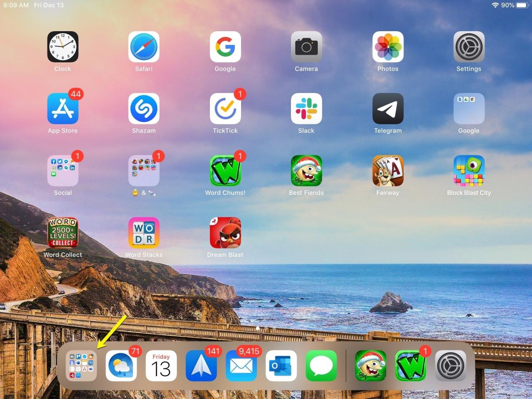Launch Outlook from the dock
This screenshot has width=532, height=399.
pos(281,366)
